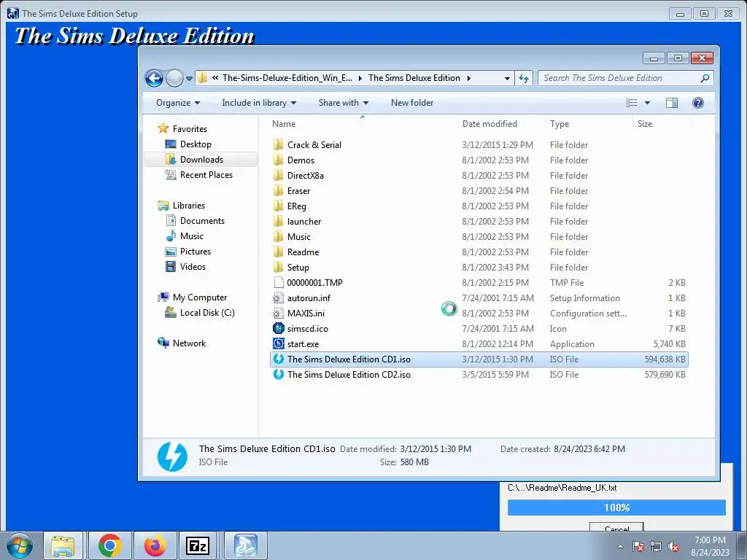The height and width of the screenshot is (560, 747).
Task: Click the muted volume tray icon
Action: 673,547
